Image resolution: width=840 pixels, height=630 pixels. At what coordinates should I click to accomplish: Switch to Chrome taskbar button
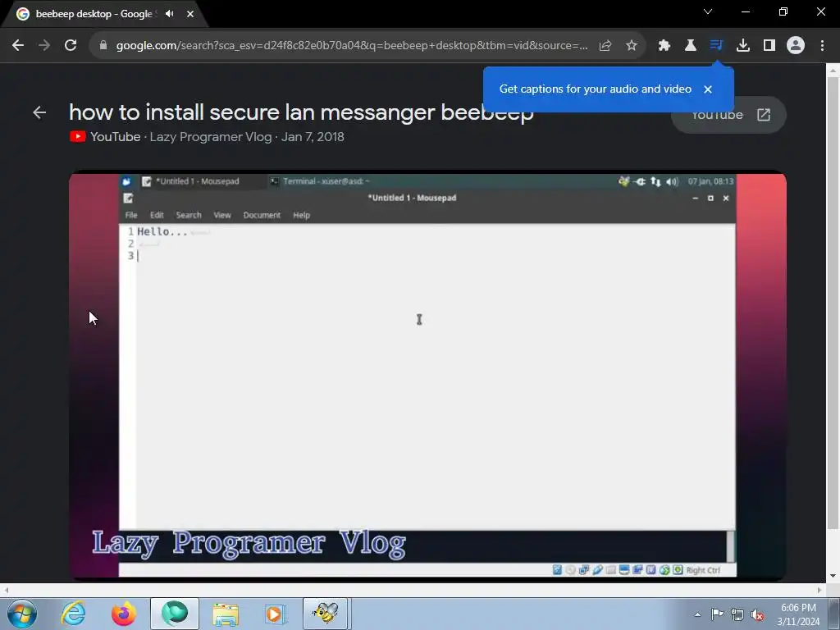pyautogui.click(x=175, y=614)
